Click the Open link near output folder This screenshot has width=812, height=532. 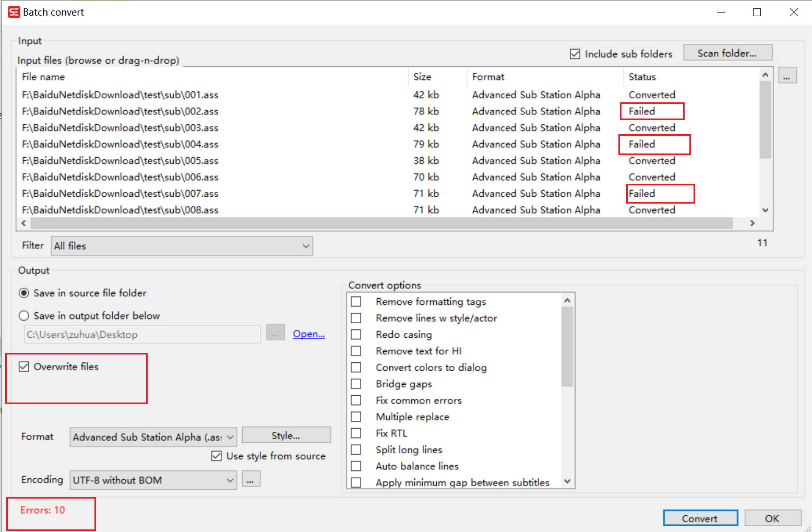[x=308, y=334]
